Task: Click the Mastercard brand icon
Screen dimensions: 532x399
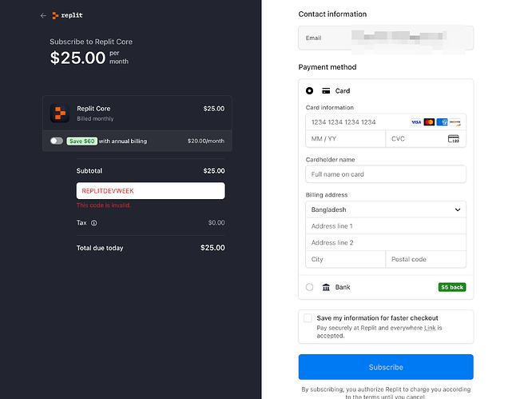Action: pos(429,122)
